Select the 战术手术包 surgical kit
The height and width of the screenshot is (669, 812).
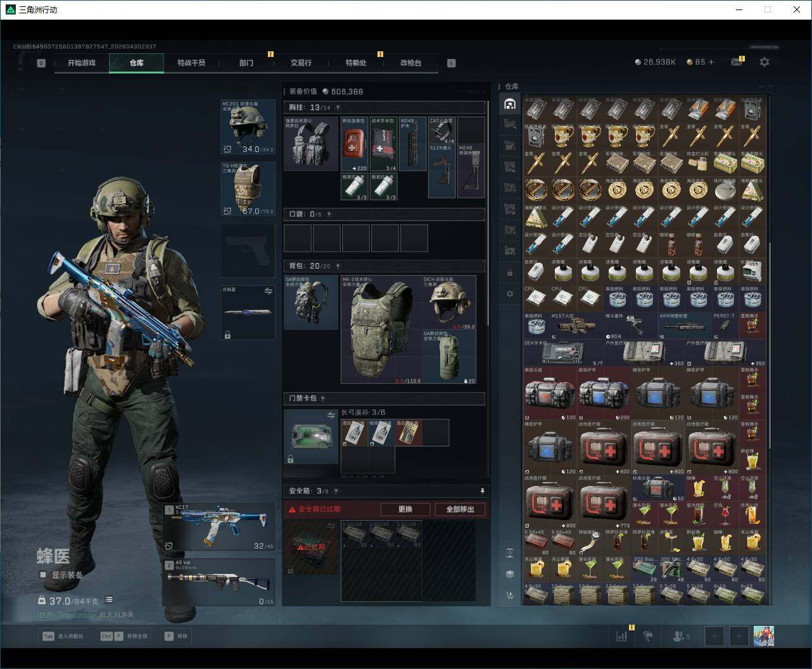[384, 144]
